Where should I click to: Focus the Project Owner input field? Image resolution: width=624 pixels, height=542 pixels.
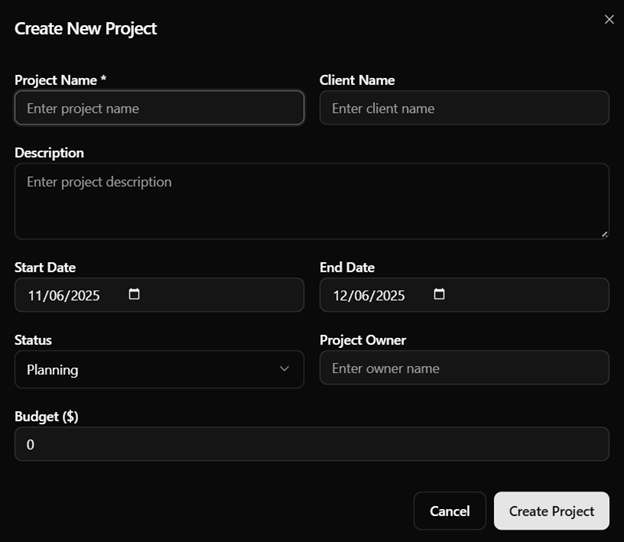[464, 368]
